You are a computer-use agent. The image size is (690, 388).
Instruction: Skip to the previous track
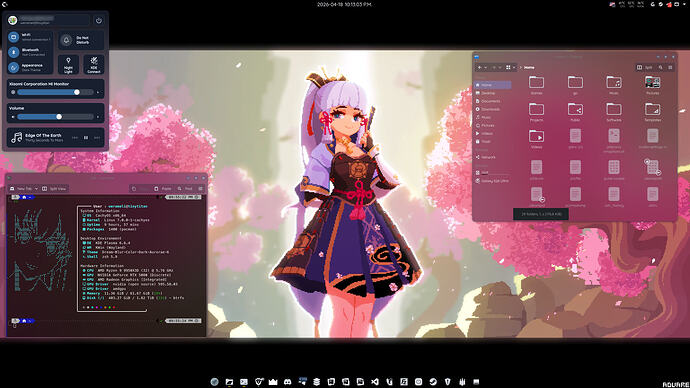(x=75, y=138)
